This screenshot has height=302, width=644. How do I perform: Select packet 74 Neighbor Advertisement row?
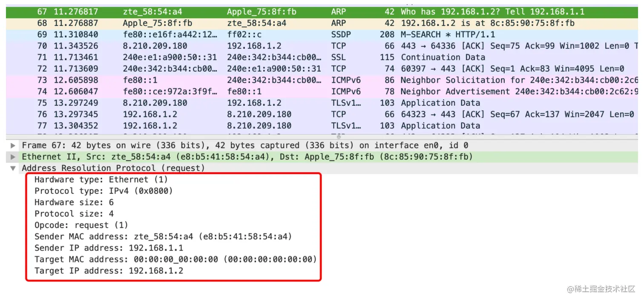click(322, 91)
